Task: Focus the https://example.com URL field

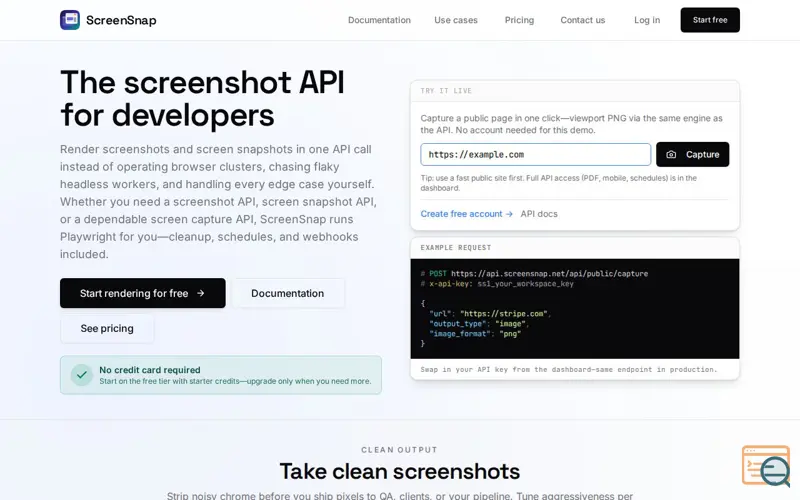Action: [536, 155]
